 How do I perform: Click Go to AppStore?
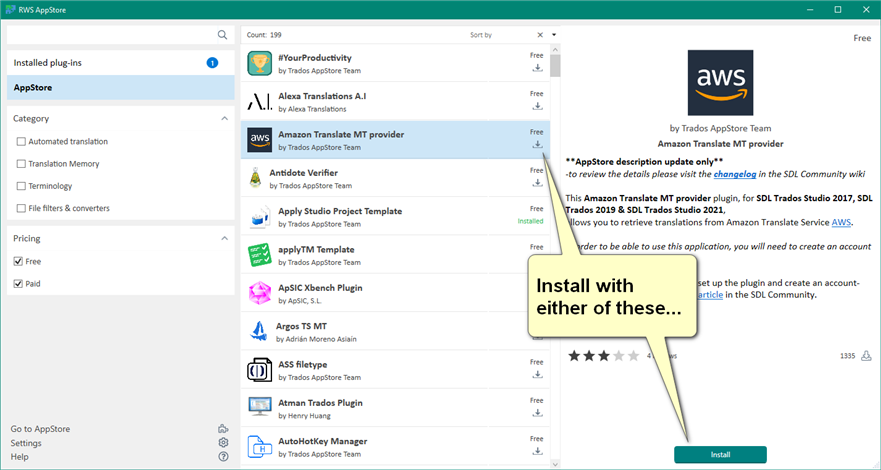(40, 428)
